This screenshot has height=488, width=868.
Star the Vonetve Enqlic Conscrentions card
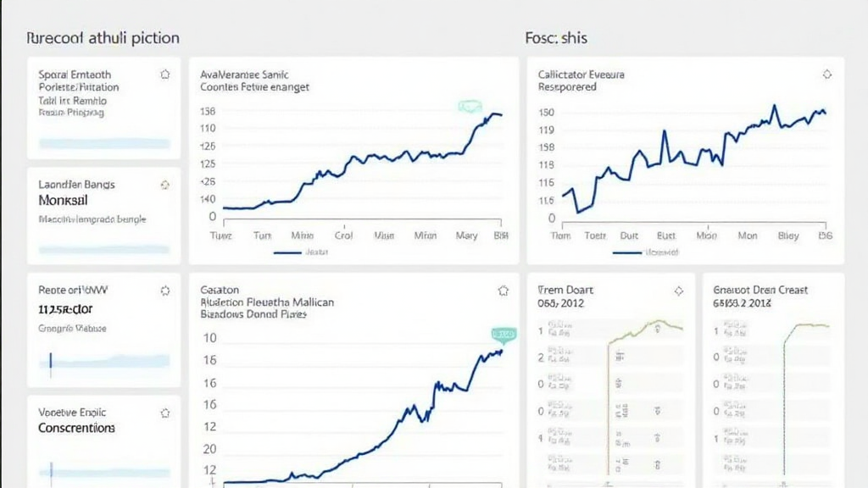[164, 413]
